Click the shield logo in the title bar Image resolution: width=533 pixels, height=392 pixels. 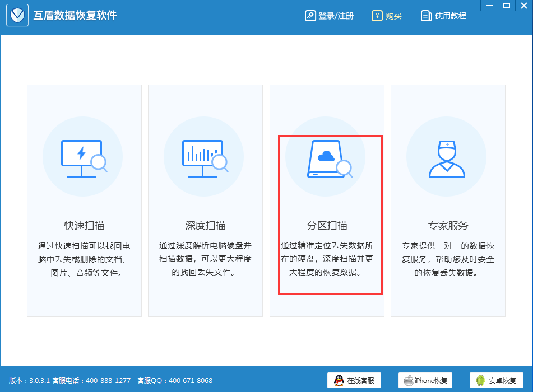click(17, 15)
